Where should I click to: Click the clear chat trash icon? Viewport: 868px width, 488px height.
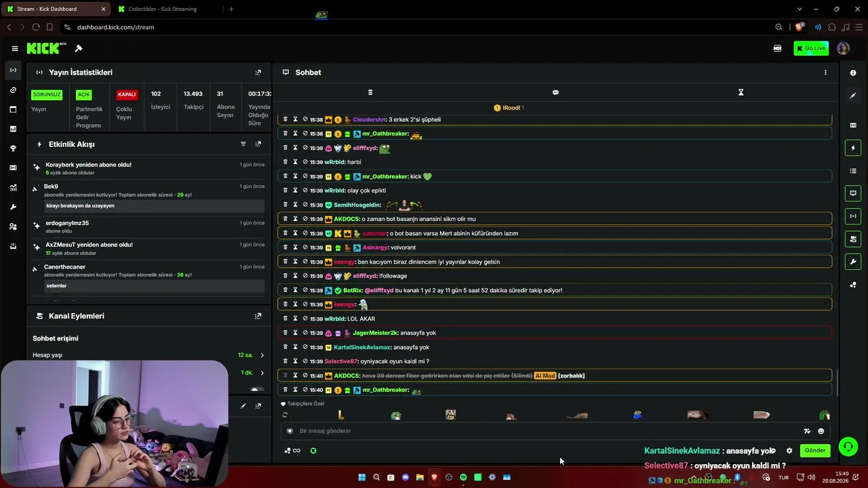point(370,92)
